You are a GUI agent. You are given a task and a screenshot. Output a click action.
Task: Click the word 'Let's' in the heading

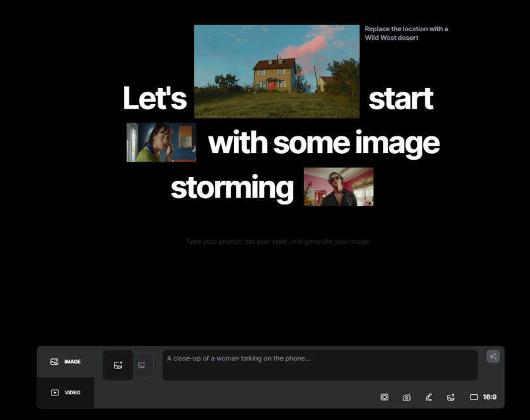155,99
